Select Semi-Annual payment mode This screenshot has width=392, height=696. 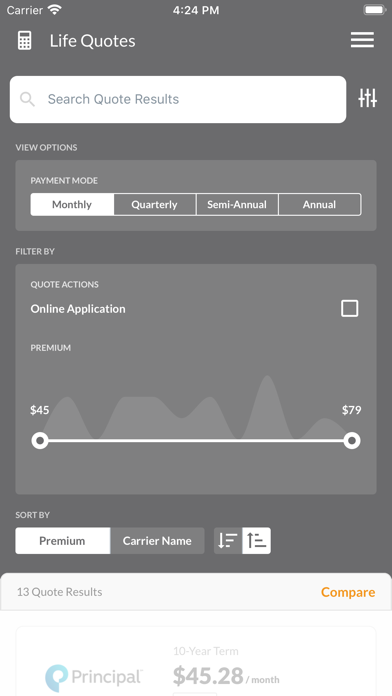[x=237, y=205]
